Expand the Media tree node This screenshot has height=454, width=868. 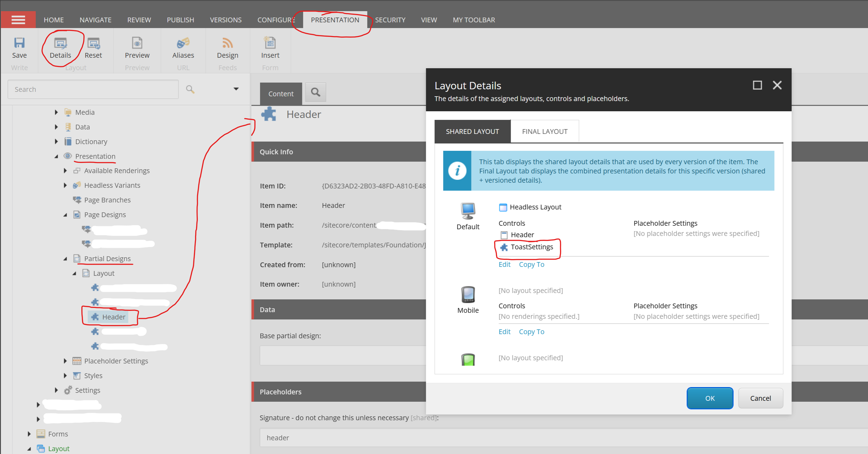56,112
